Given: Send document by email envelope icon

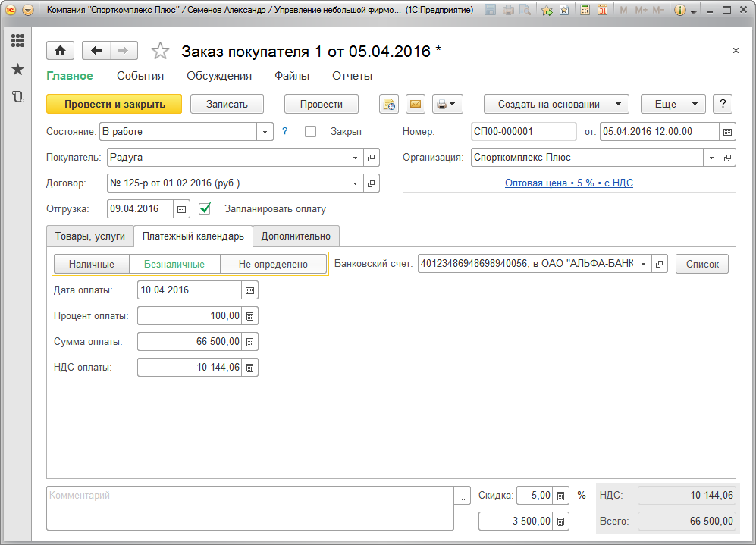Looking at the screenshot, I should coord(416,104).
